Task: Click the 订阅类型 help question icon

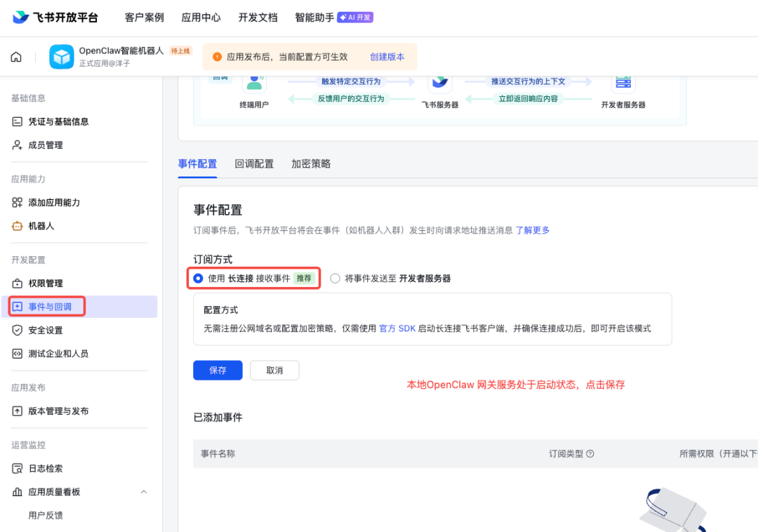Action: point(590,453)
